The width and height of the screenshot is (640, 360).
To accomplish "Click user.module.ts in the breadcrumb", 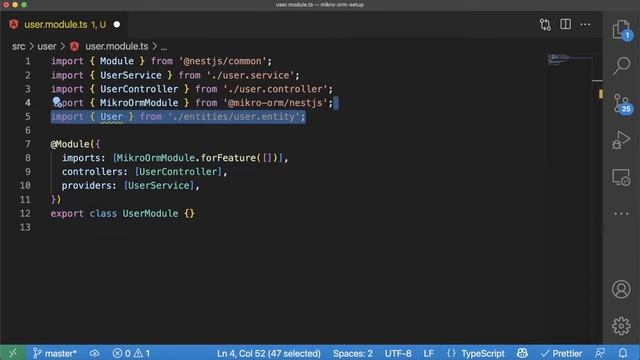I will tap(117, 47).
